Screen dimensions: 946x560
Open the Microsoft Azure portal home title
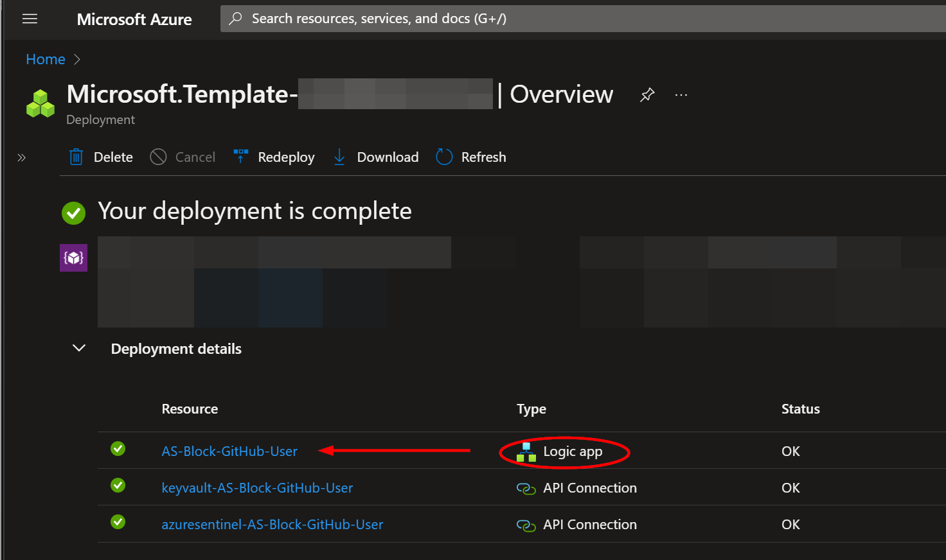pos(134,19)
